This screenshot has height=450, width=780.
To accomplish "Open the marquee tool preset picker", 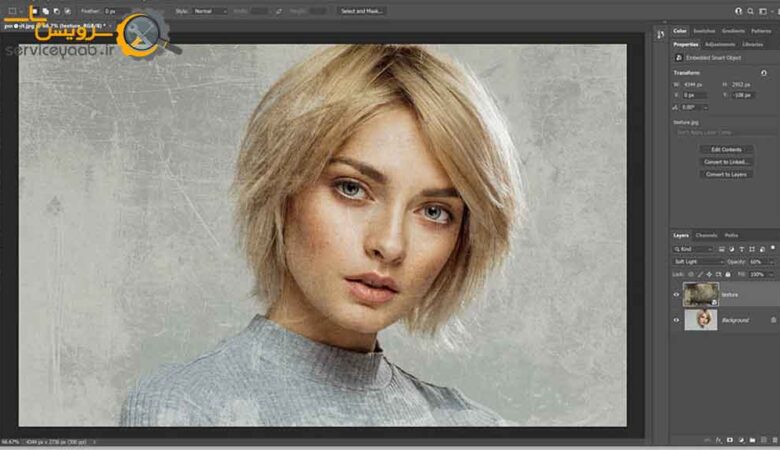I will (15, 11).
